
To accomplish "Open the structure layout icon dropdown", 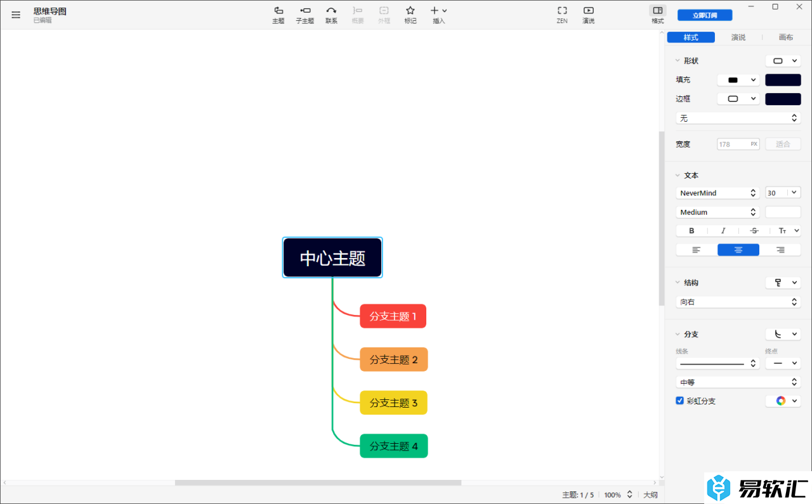I will 783,283.
